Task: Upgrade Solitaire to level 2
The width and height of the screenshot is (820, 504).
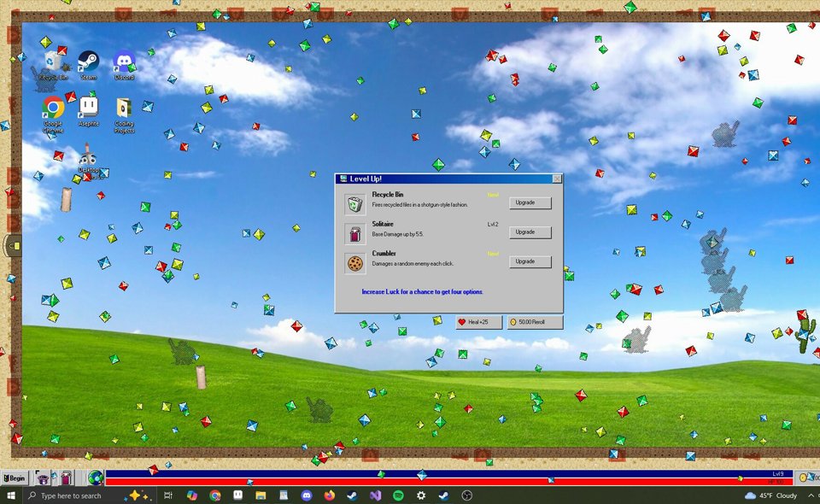Action: (x=530, y=232)
